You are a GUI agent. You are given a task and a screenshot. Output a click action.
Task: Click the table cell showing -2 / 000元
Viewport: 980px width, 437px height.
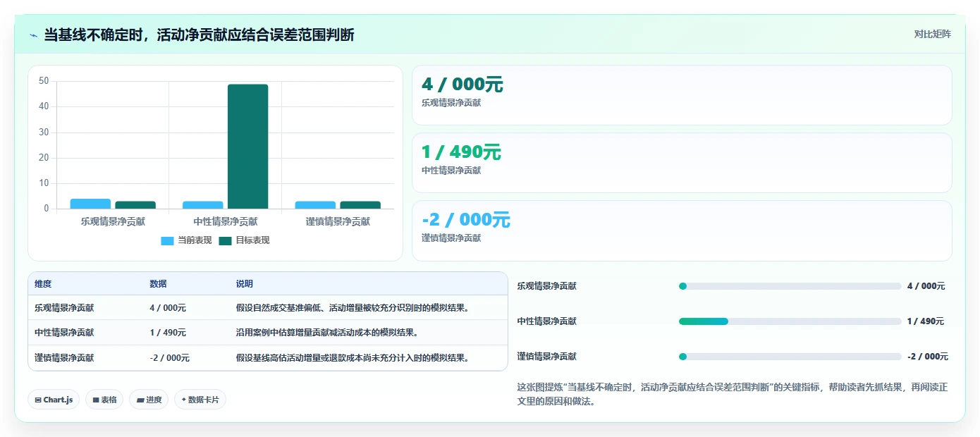coord(169,358)
